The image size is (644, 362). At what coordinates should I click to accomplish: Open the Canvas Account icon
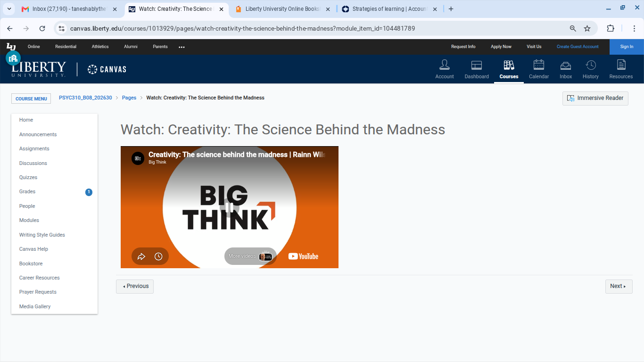pyautogui.click(x=444, y=69)
